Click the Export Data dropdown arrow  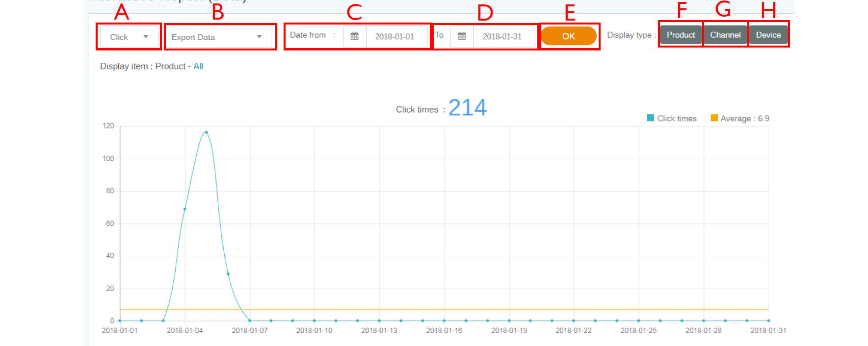click(259, 37)
